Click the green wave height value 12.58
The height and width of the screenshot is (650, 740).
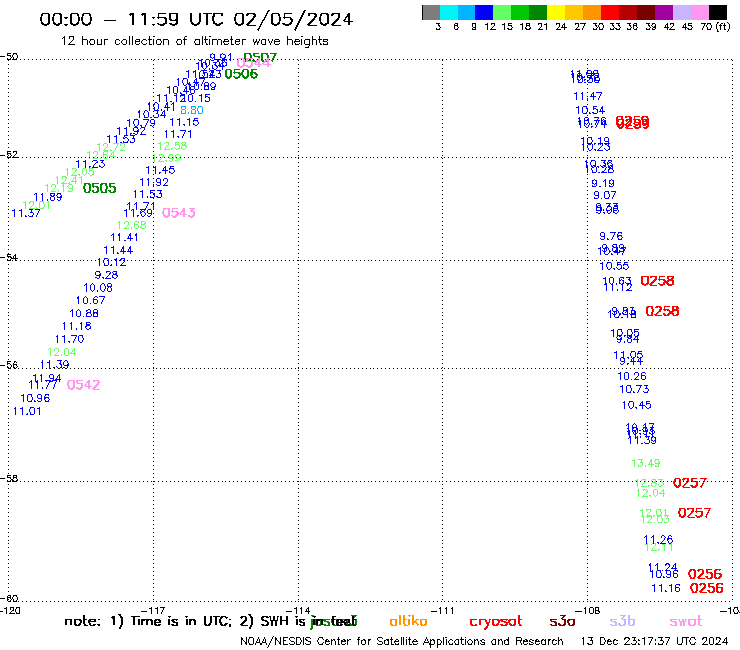pyautogui.click(x=172, y=146)
